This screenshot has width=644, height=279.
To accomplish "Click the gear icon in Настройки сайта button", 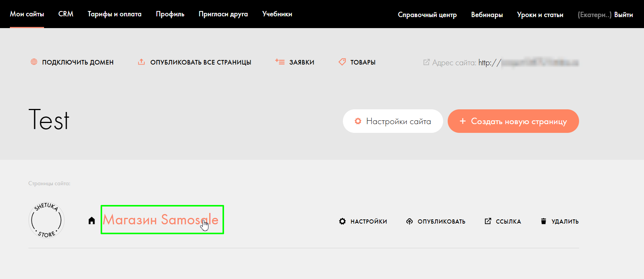I will pyautogui.click(x=358, y=121).
